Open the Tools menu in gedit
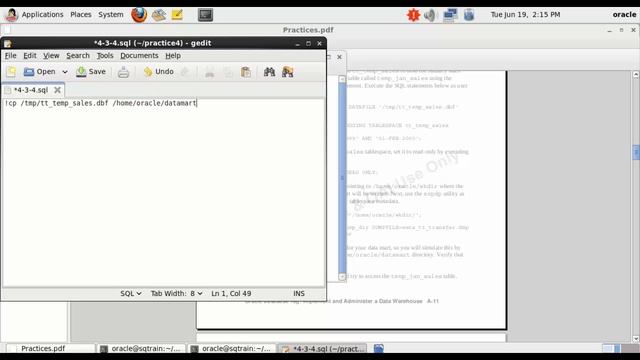 [x=105, y=56]
